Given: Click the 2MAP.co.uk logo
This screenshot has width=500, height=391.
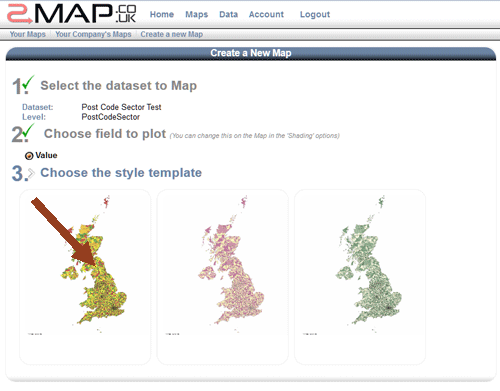Looking at the screenshot, I should pos(72,14).
